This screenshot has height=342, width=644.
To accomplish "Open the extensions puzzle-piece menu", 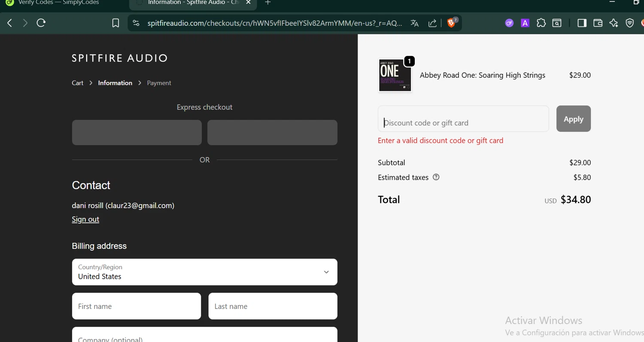I will [541, 23].
